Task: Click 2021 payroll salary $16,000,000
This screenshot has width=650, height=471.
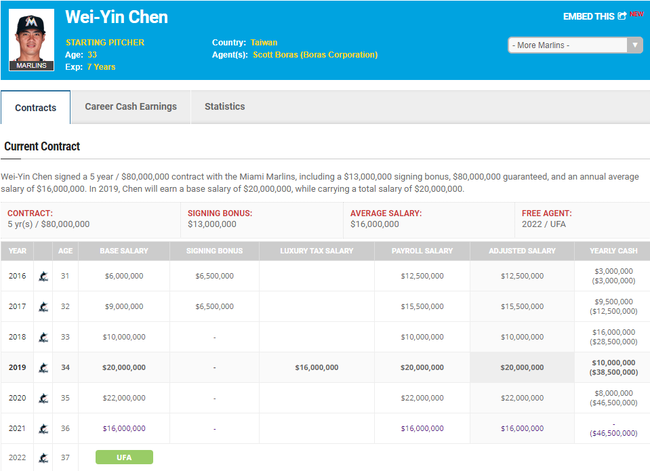Action: click(x=422, y=428)
